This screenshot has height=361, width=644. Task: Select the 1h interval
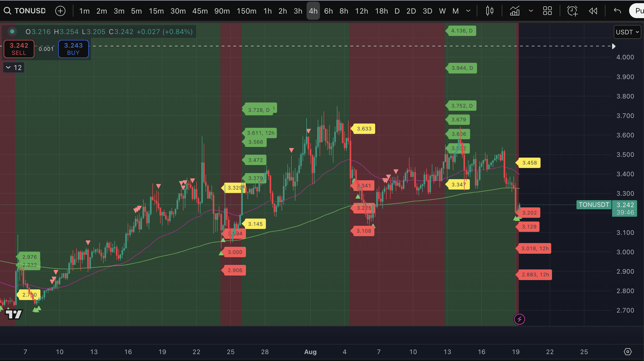coord(267,11)
